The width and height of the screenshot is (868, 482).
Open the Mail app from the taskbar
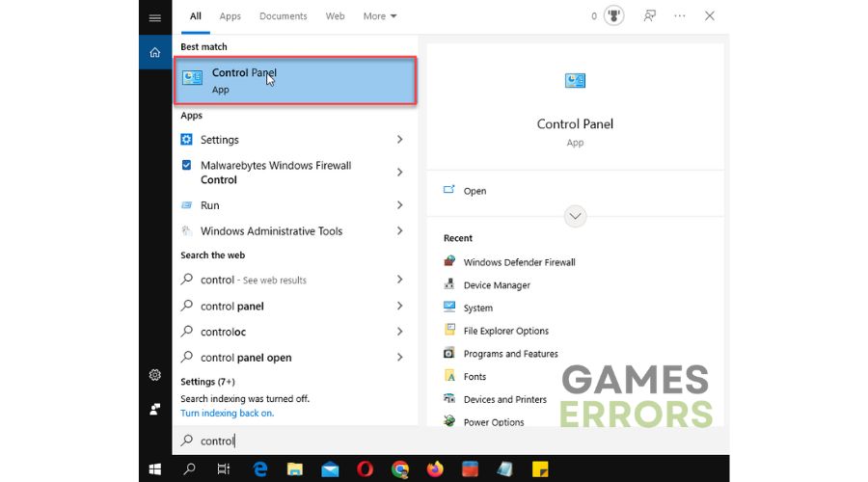(x=330, y=469)
